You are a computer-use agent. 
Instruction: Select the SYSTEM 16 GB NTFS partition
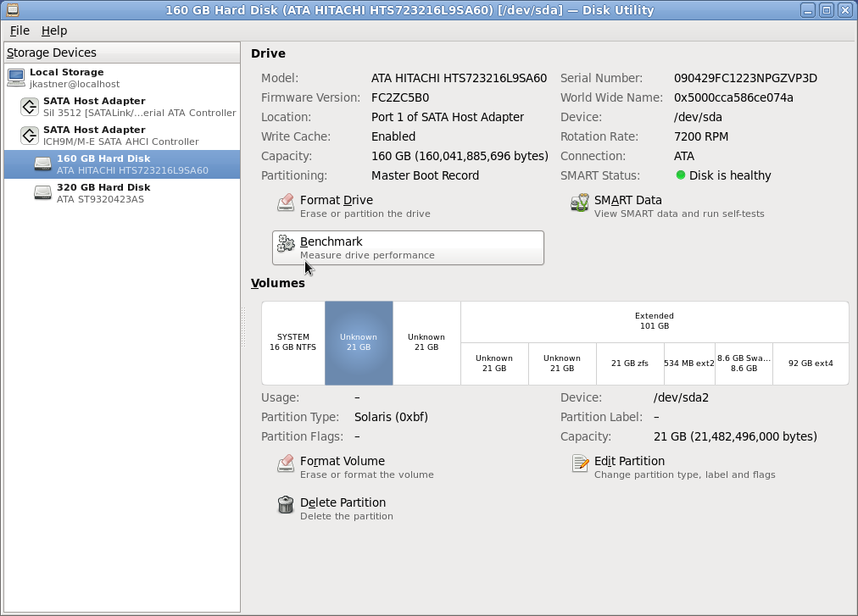click(x=292, y=342)
